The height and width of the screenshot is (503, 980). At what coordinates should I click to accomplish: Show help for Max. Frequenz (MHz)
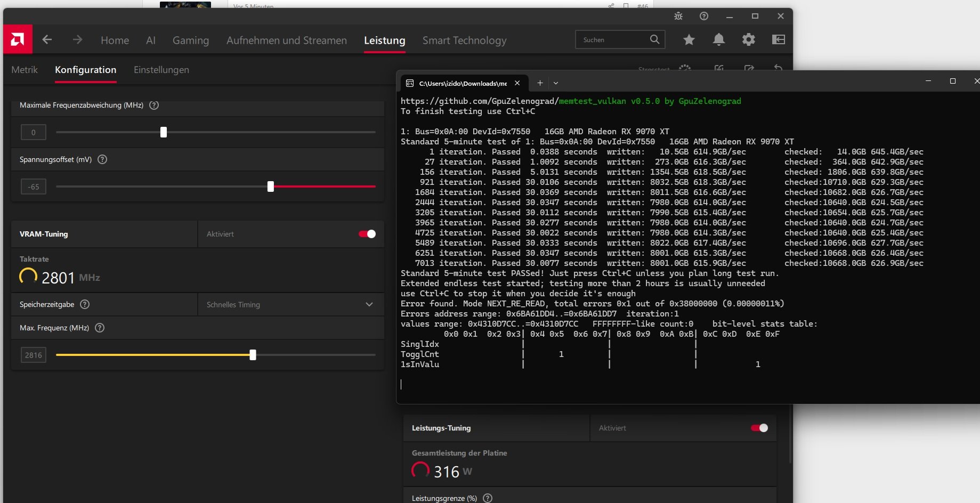pyautogui.click(x=100, y=328)
